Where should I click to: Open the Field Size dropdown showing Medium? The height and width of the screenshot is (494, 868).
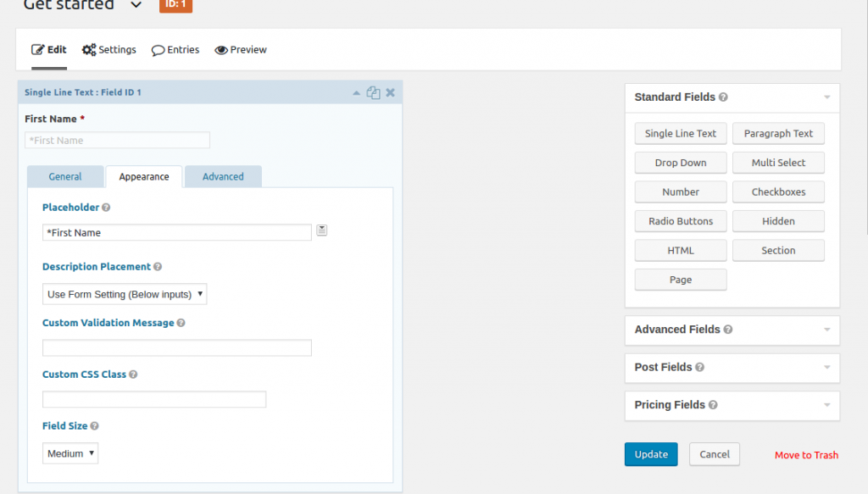(x=70, y=453)
